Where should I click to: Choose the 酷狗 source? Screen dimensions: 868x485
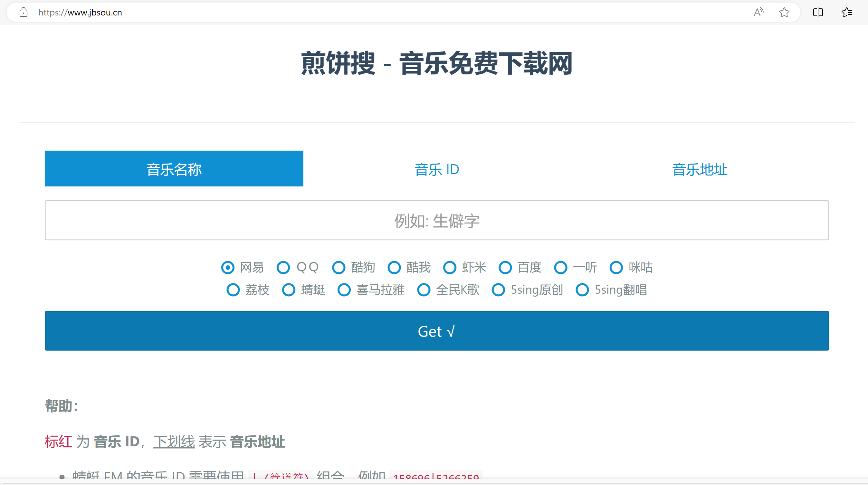(339, 268)
